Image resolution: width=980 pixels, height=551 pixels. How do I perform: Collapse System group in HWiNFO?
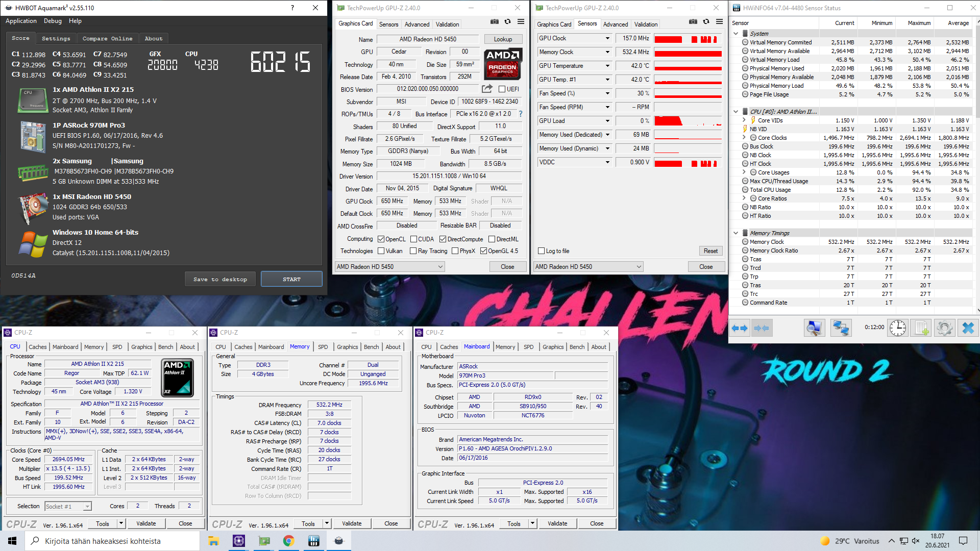coord(736,34)
